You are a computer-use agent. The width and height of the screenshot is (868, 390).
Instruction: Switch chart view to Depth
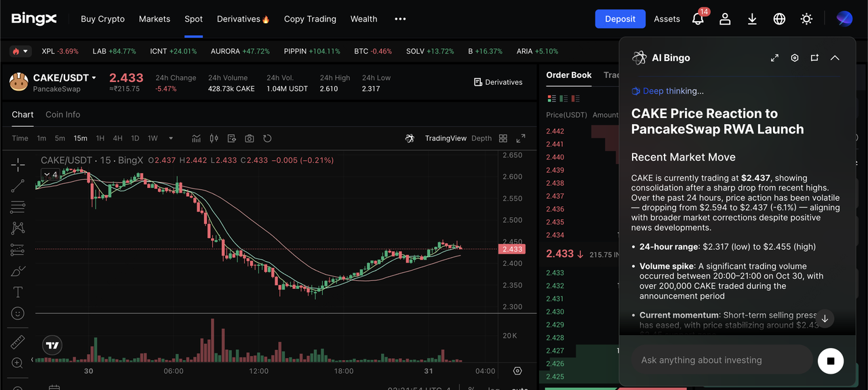[481, 138]
